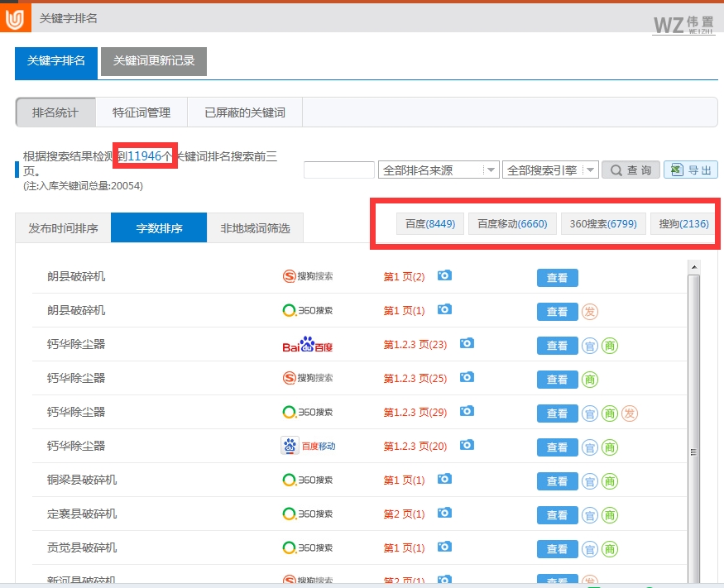The height and width of the screenshot is (588, 724).
Task: Toggle the 搜狗(2136) engine filter
Action: 682,222
